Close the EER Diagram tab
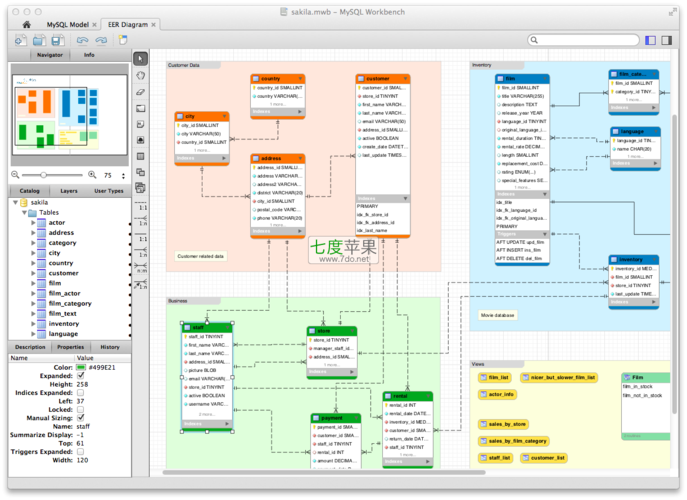 [153, 25]
